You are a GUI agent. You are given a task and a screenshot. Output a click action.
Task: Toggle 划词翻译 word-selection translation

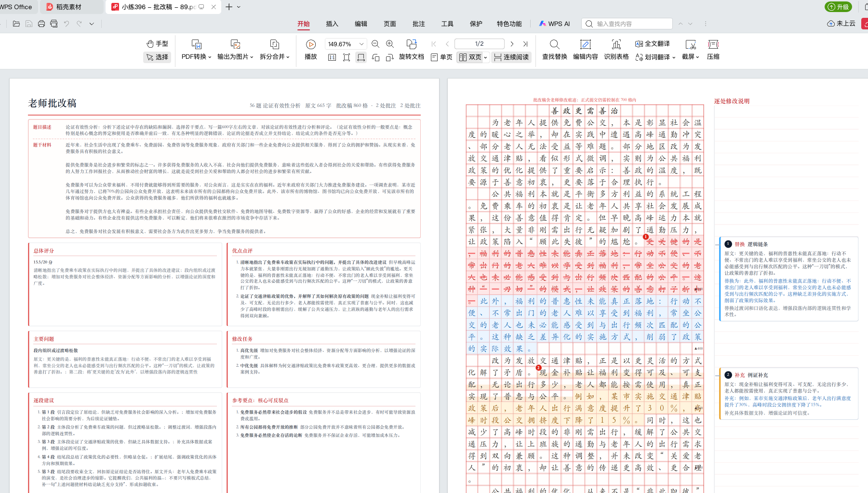point(653,57)
